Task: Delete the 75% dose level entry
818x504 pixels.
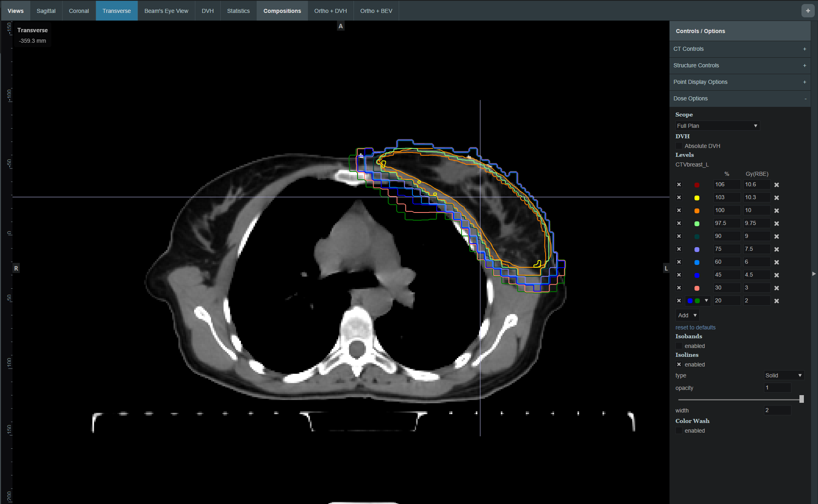Action: (x=776, y=250)
